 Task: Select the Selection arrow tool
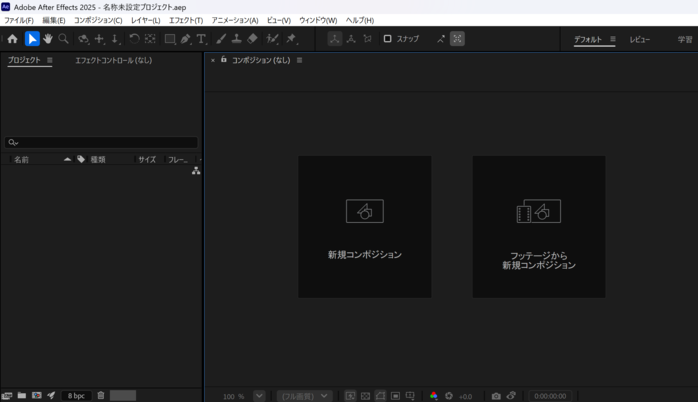coord(32,39)
